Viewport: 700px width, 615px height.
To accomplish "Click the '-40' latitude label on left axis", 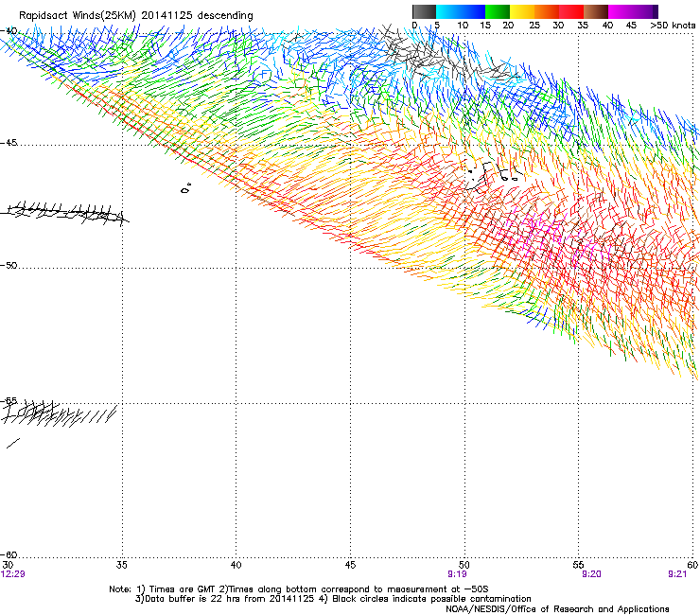I will coord(9,31).
